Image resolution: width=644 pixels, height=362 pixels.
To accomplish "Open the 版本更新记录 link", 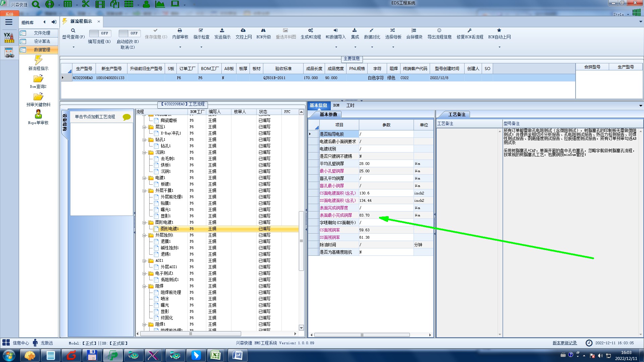I will (565, 343).
